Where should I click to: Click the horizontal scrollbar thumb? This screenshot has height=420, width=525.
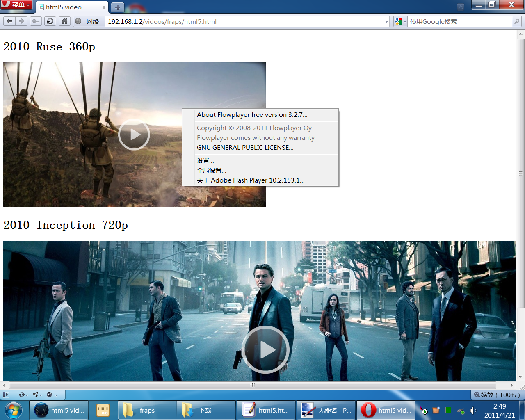pos(252,385)
